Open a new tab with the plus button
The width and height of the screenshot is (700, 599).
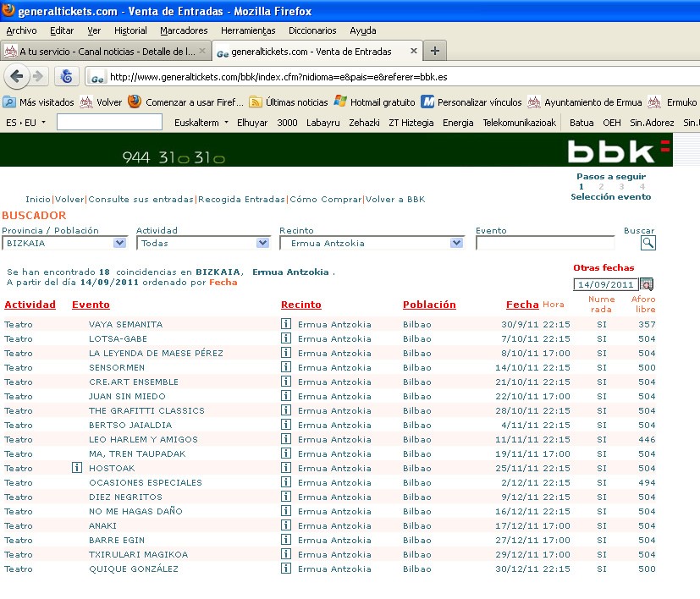pos(435,51)
